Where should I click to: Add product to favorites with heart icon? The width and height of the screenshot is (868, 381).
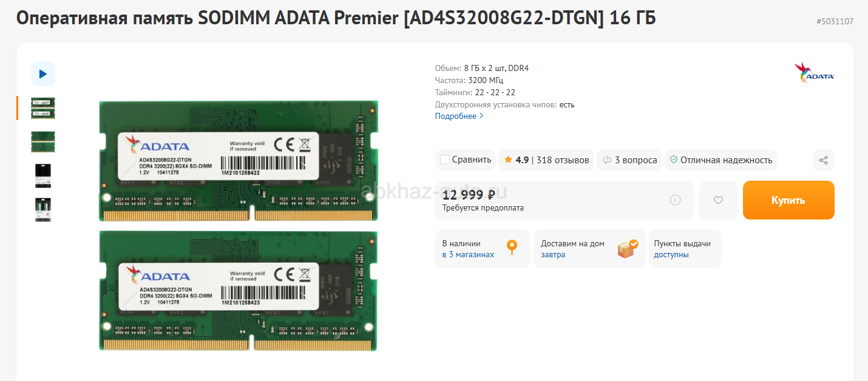point(718,200)
